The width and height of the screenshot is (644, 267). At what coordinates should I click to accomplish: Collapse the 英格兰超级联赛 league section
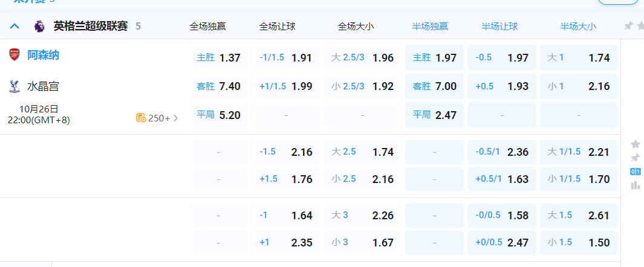(15, 26)
